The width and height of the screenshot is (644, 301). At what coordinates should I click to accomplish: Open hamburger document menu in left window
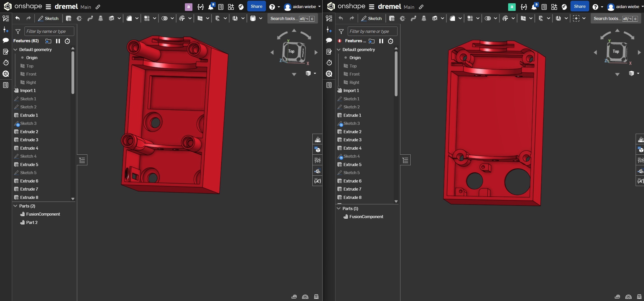tap(48, 7)
